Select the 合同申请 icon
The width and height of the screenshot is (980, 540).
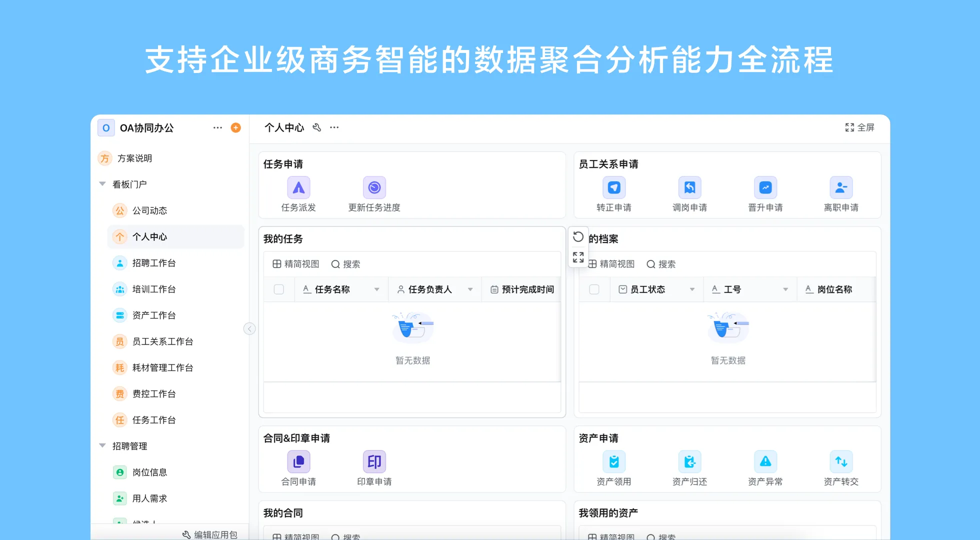(298, 461)
